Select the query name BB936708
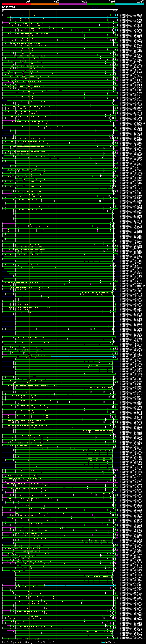This screenshot has width=146, height=644. (8, 7)
